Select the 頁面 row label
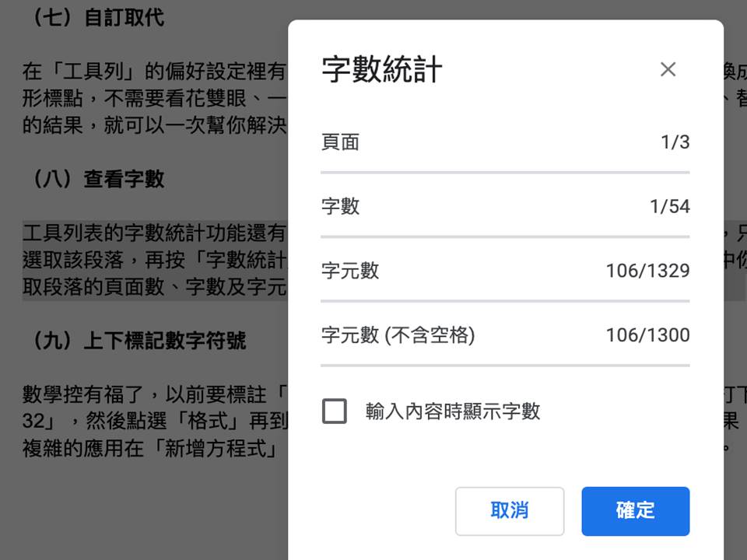Image resolution: width=747 pixels, height=560 pixels. (340, 142)
